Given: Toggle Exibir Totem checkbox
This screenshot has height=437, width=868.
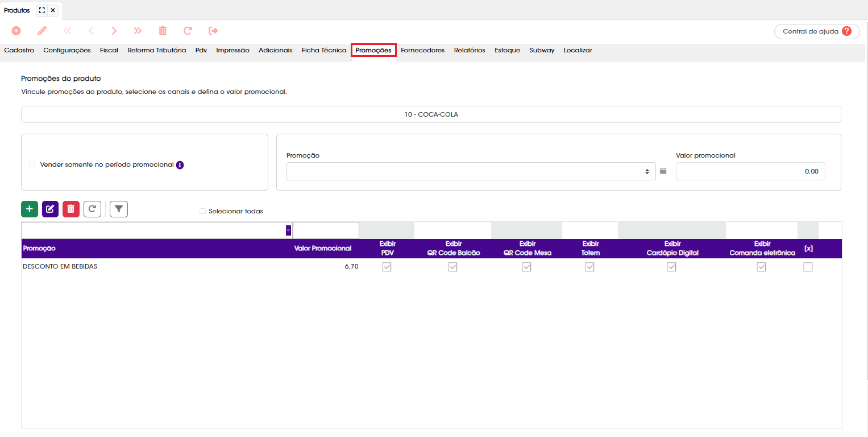Looking at the screenshot, I should pos(590,267).
